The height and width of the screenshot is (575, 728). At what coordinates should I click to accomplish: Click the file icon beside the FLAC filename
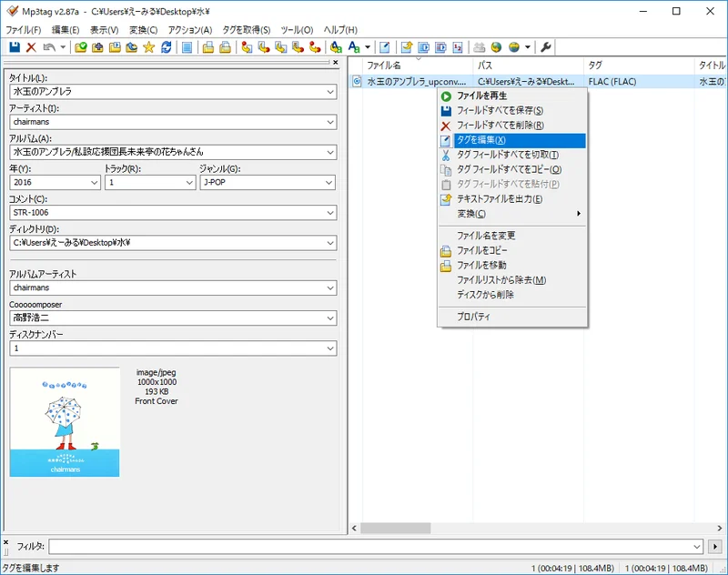(x=357, y=82)
